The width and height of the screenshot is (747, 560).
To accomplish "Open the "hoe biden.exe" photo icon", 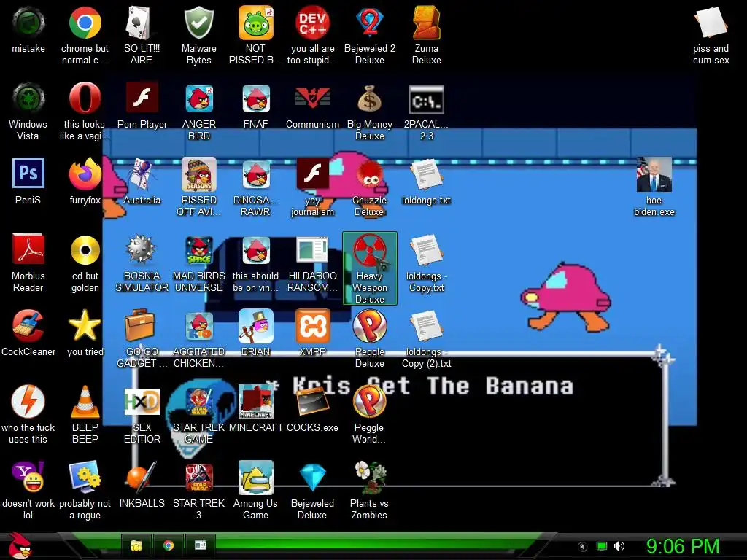I will [654, 174].
